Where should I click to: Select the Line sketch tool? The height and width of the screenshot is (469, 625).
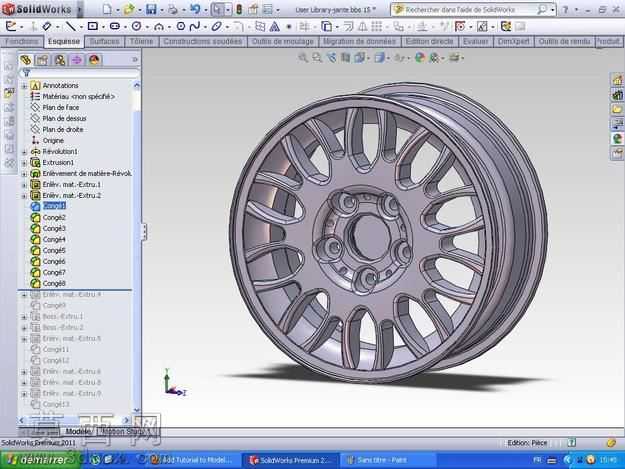(x=71, y=27)
